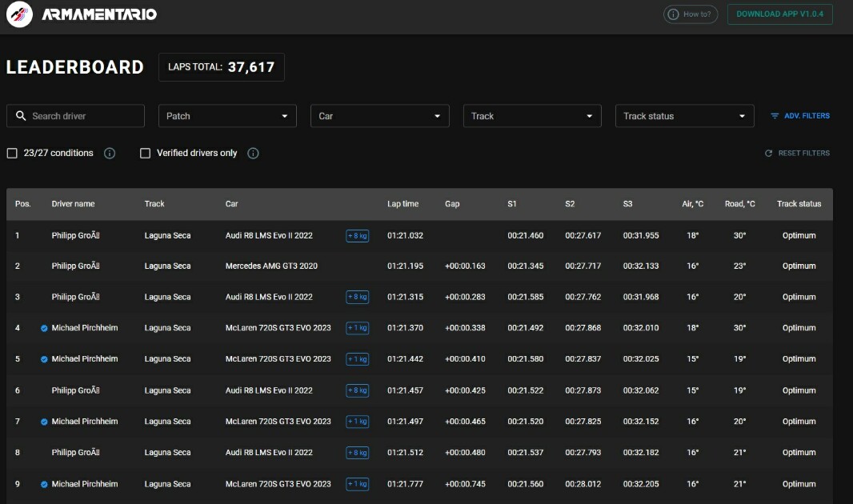Open the Track status dropdown
The height and width of the screenshot is (504, 853).
(x=684, y=116)
